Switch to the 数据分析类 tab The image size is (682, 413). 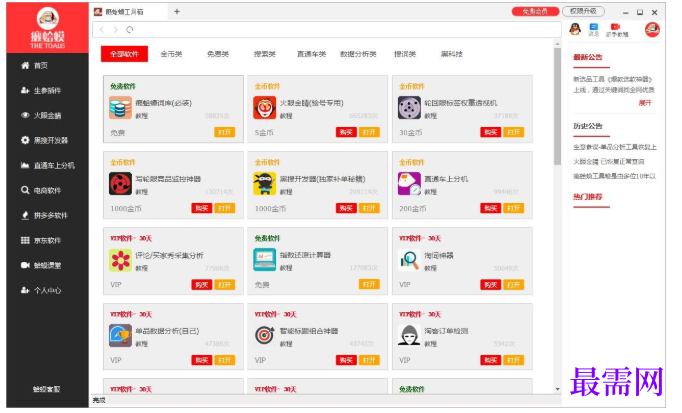tap(358, 54)
